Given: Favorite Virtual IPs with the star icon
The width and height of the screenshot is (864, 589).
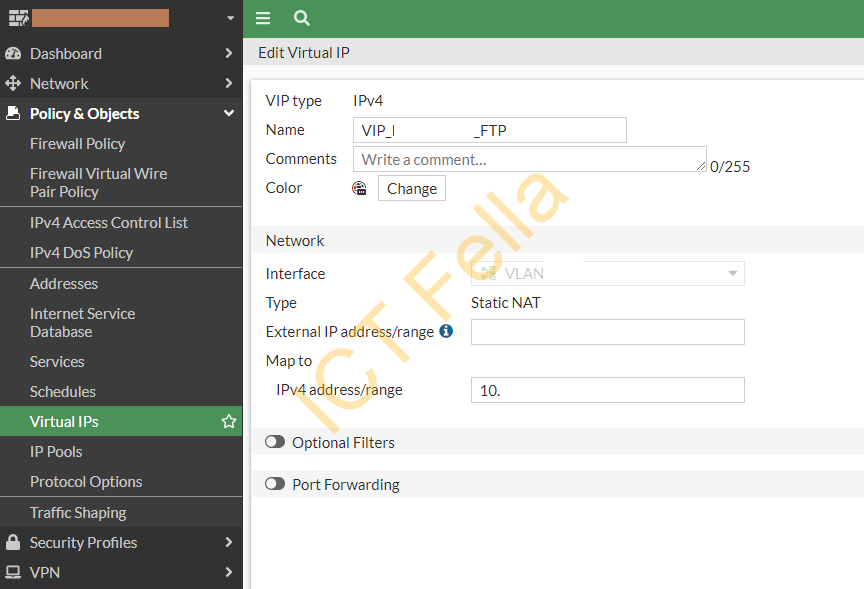Looking at the screenshot, I should tap(229, 422).
